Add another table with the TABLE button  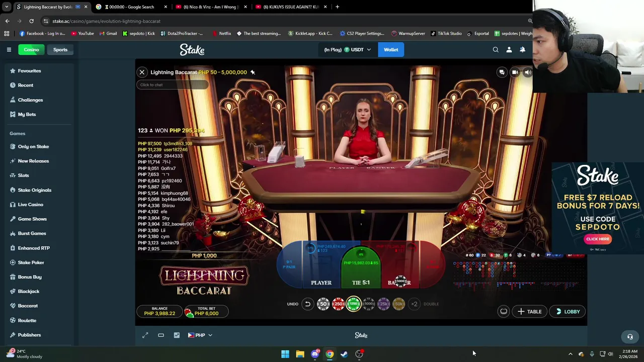tap(529, 312)
